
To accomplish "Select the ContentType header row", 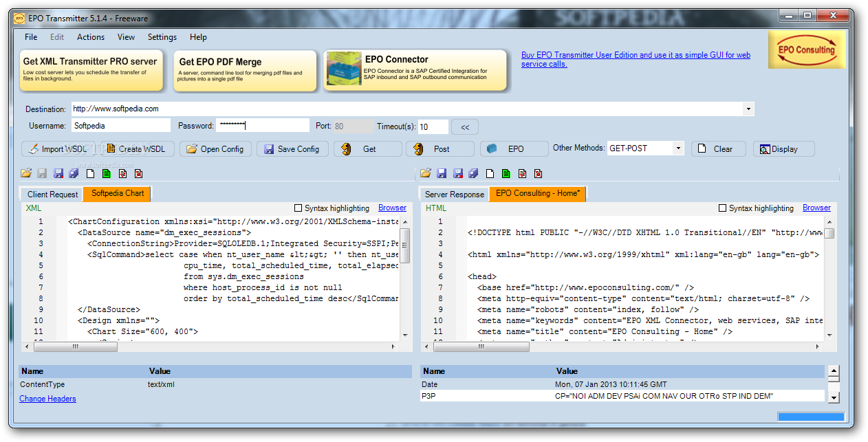I will [215, 384].
